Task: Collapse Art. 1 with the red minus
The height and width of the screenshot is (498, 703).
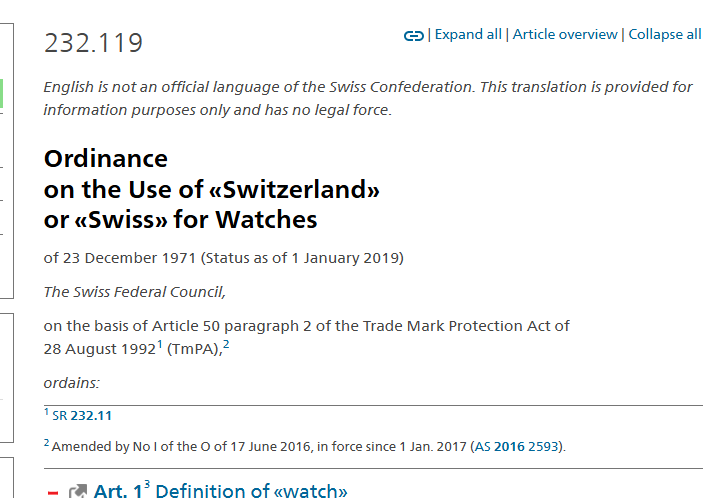Action: tap(53, 493)
